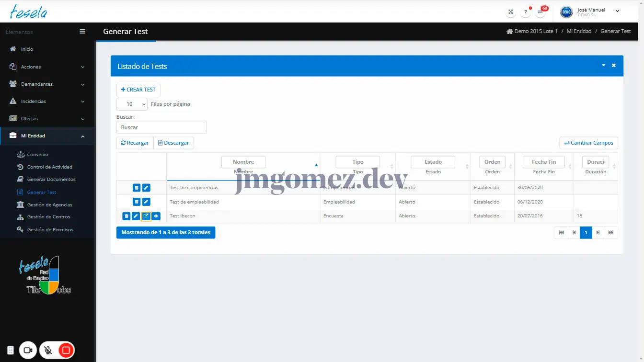Toggle fullscreen expand icon in header
Image resolution: width=644 pixels, height=362 pixels.
tap(511, 12)
